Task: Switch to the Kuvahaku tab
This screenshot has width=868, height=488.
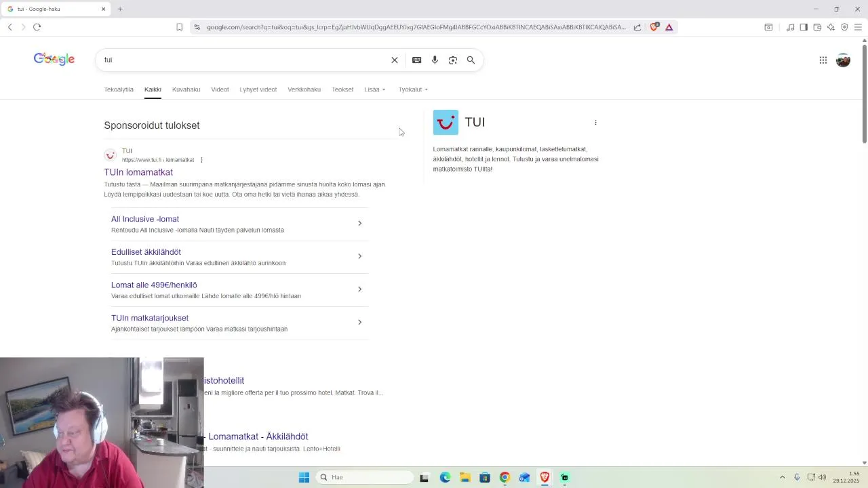Action: pyautogui.click(x=186, y=89)
